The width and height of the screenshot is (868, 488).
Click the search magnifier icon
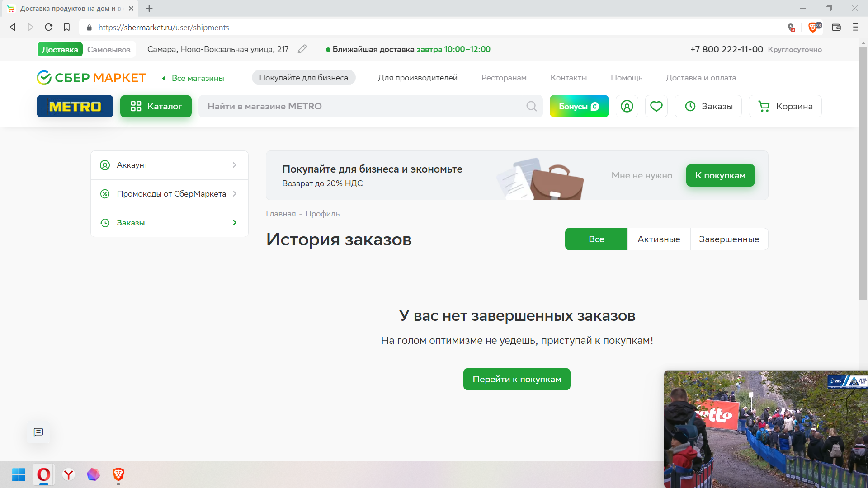(532, 106)
